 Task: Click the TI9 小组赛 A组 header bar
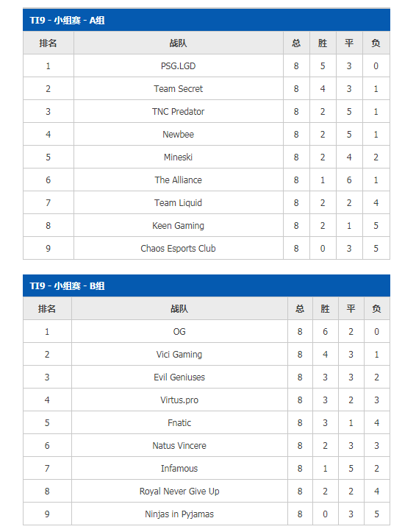[x=207, y=20]
